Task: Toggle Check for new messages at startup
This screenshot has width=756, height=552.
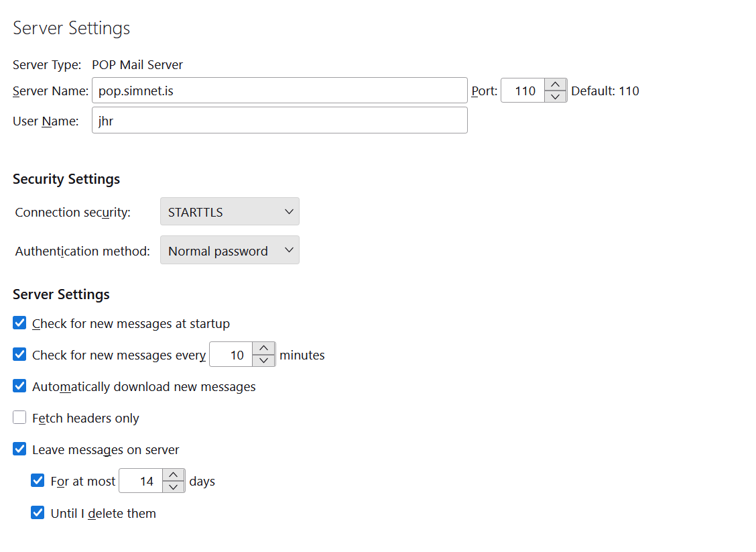Action: tap(20, 323)
